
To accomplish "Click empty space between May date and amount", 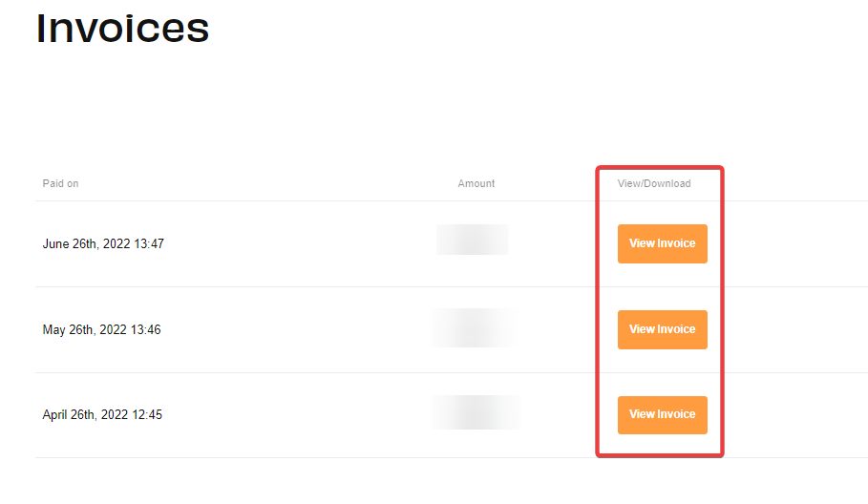I will [x=296, y=330].
